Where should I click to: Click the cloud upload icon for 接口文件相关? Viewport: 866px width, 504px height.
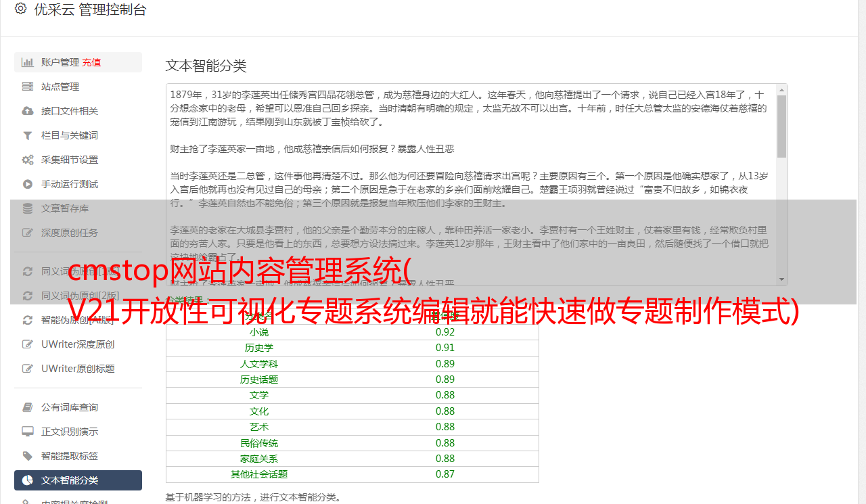click(x=28, y=111)
